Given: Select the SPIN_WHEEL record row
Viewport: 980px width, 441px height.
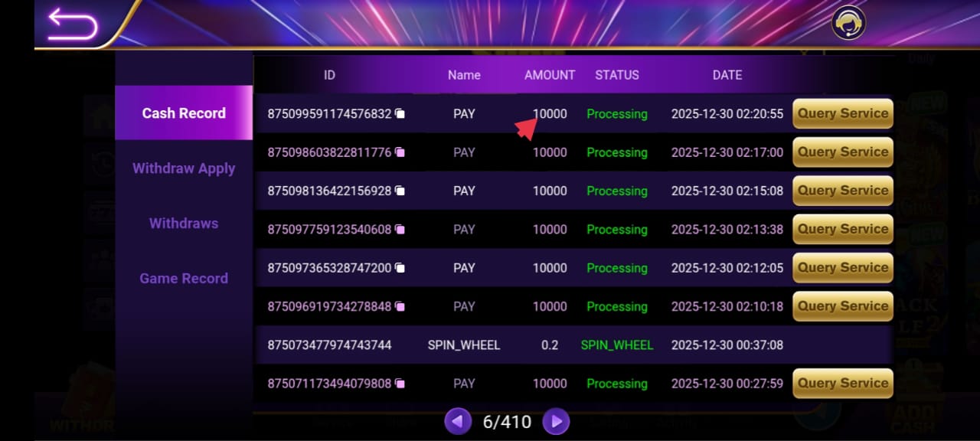Looking at the screenshot, I should 574,345.
